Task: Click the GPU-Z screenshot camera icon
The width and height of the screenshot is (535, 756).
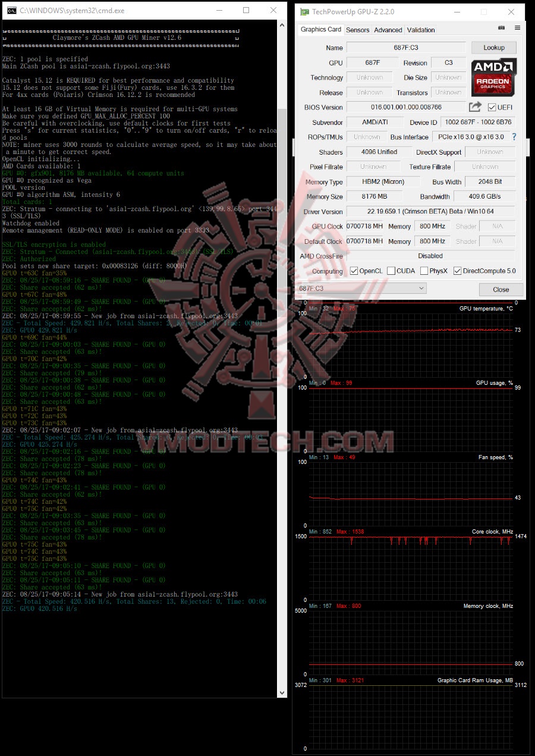Action: coord(502,28)
